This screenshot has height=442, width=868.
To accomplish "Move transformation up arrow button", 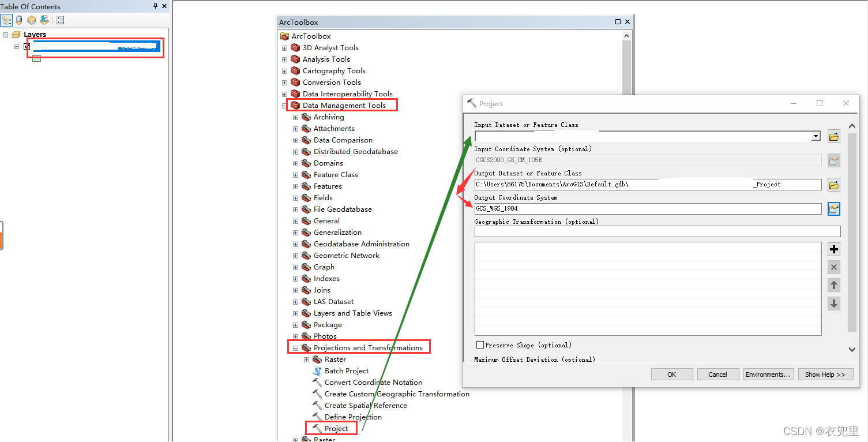I will (833, 285).
